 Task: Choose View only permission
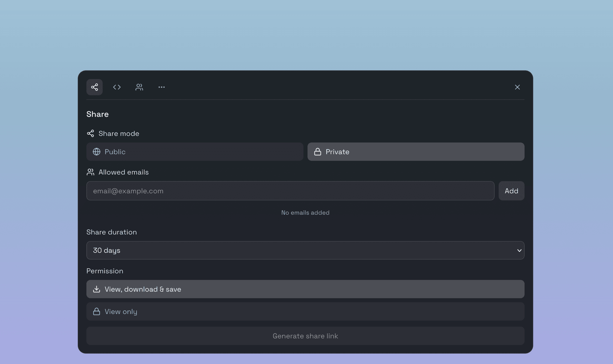[305, 311]
